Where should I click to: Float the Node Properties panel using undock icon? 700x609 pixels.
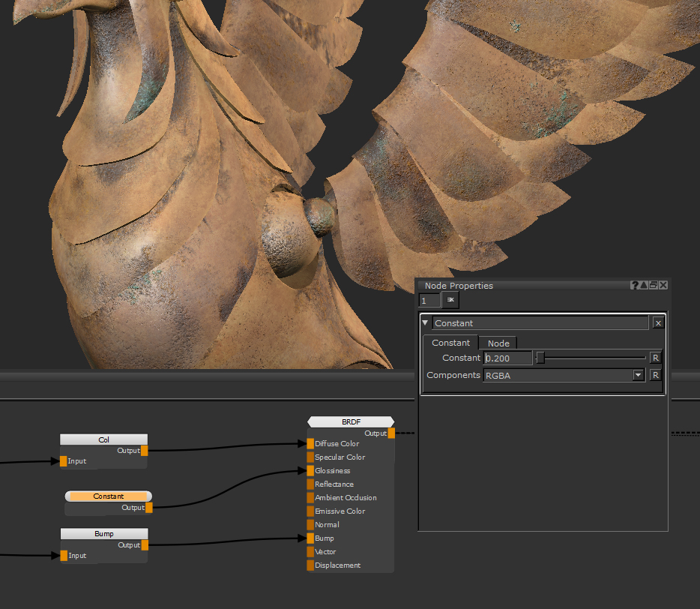pos(654,286)
